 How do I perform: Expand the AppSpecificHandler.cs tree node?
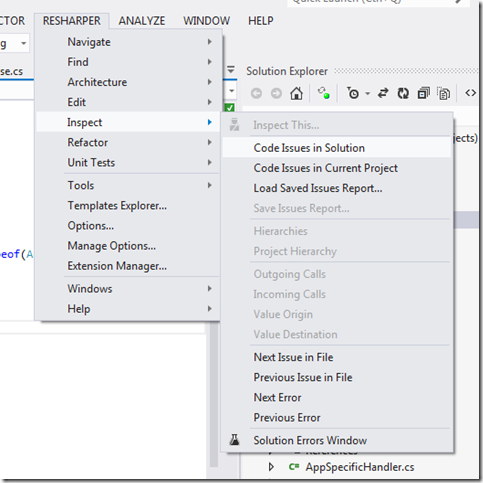(271, 467)
